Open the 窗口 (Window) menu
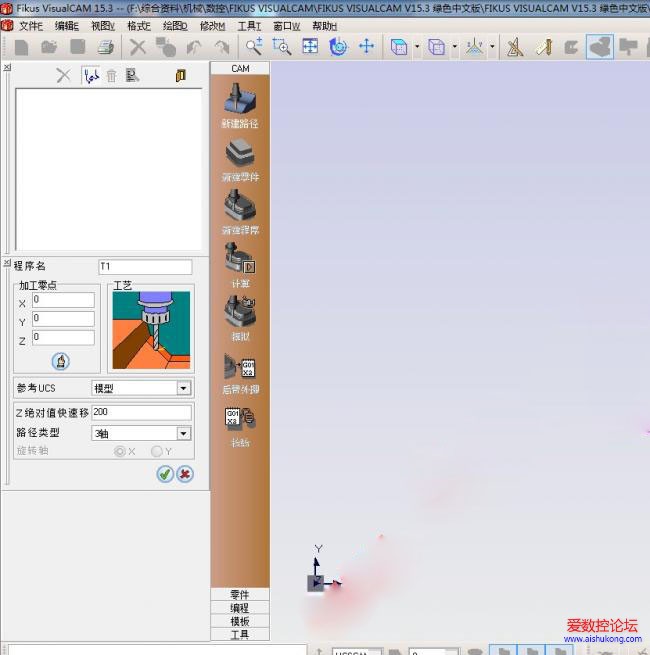Screen dimensions: 650x655 click(x=286, y=26)
